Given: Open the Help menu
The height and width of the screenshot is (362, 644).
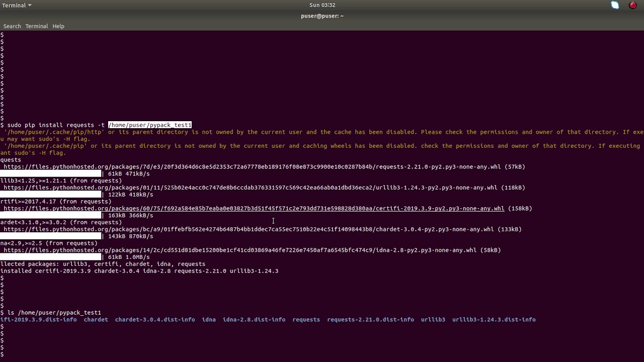Looking at the screenshot, I should pyautogui.click(x=58, y=26).
